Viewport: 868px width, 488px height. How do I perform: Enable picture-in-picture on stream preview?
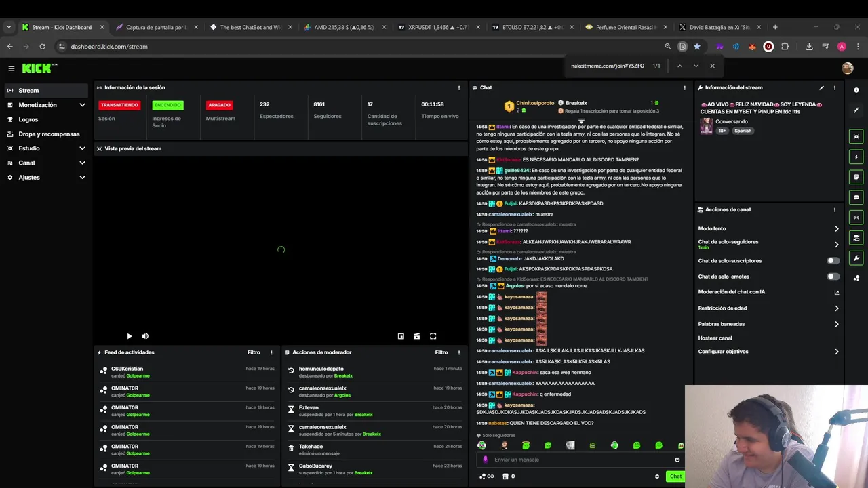pos(401,336)
